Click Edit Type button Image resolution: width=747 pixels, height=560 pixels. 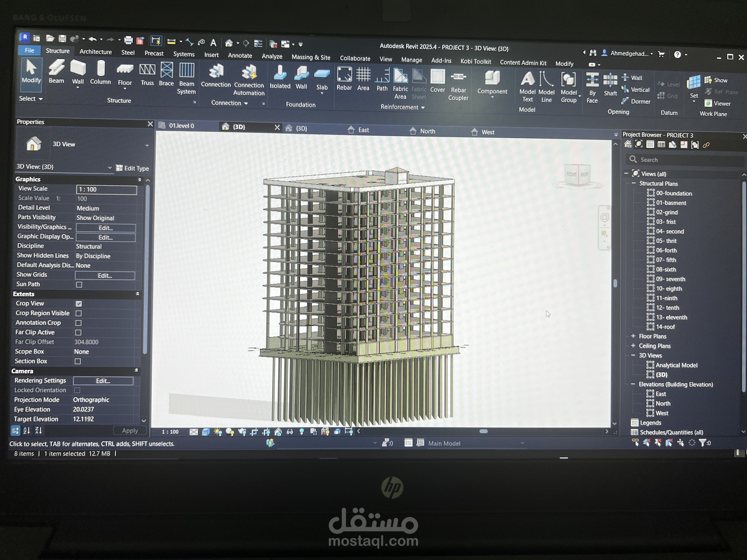click(x=132, y=168)
